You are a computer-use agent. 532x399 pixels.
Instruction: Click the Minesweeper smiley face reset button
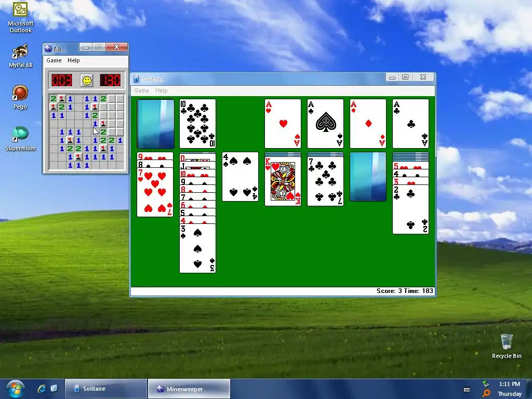[87, 81]
